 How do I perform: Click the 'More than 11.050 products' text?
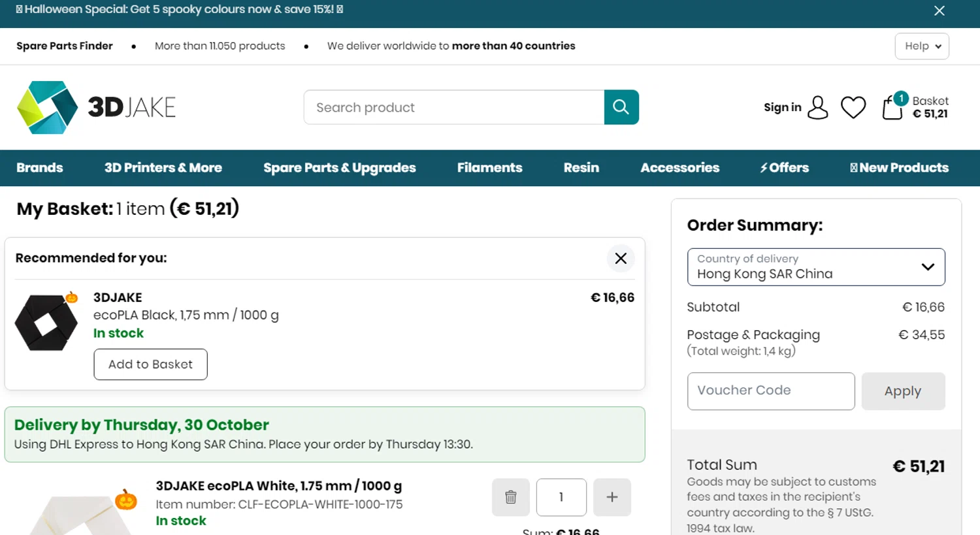point(220,46)
